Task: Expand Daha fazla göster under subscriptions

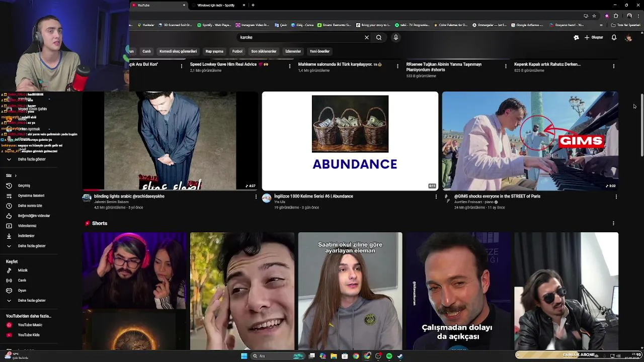Action: [32, 159]
